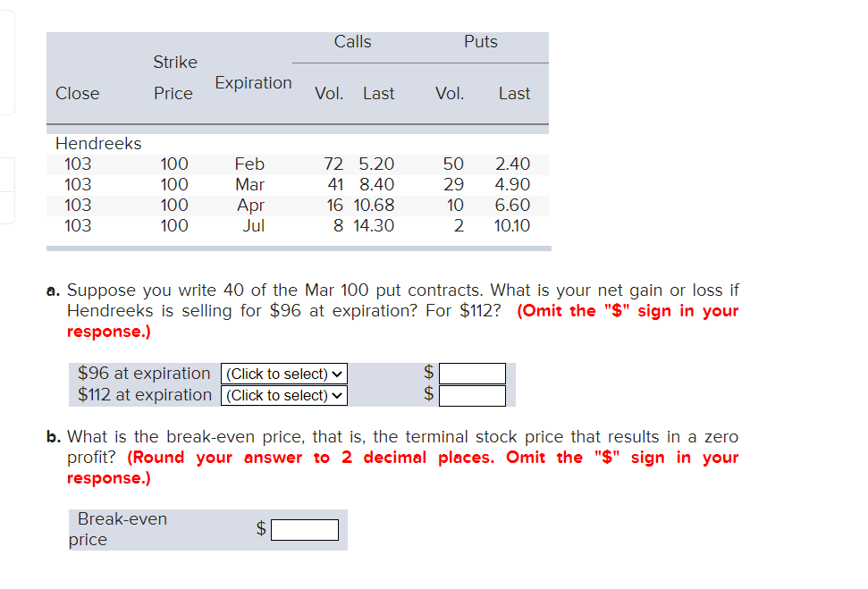
Task: Click the $112 expiration answer input box
Action: pos(472,395)
